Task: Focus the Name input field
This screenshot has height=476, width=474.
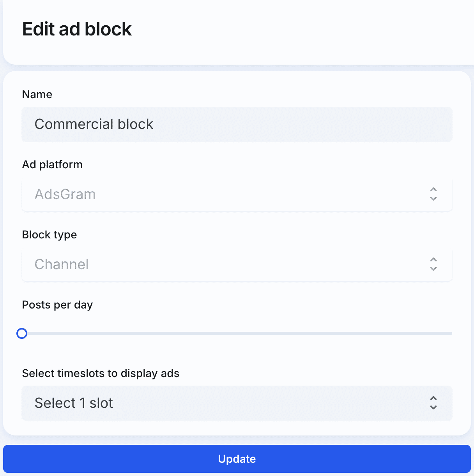Action: [x=237, y=124]
